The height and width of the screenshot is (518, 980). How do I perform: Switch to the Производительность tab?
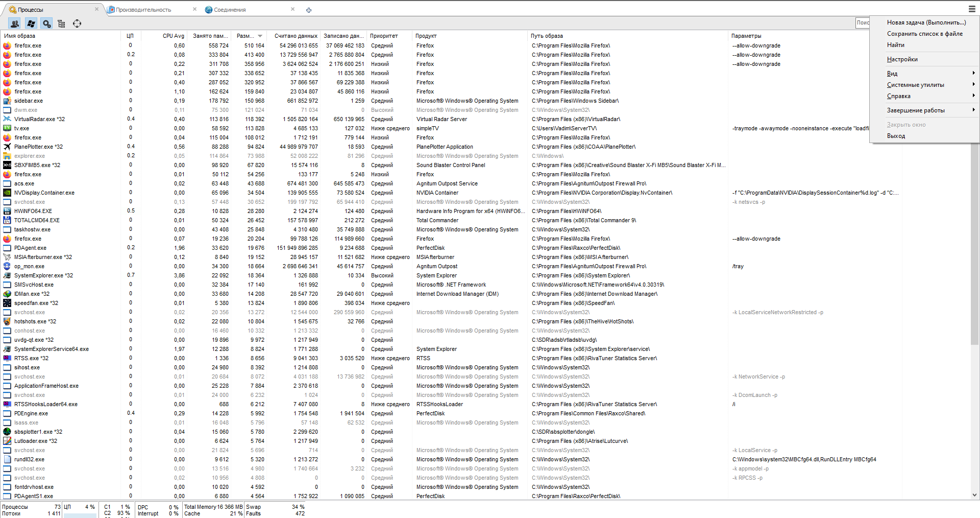[x=152, y=10]
